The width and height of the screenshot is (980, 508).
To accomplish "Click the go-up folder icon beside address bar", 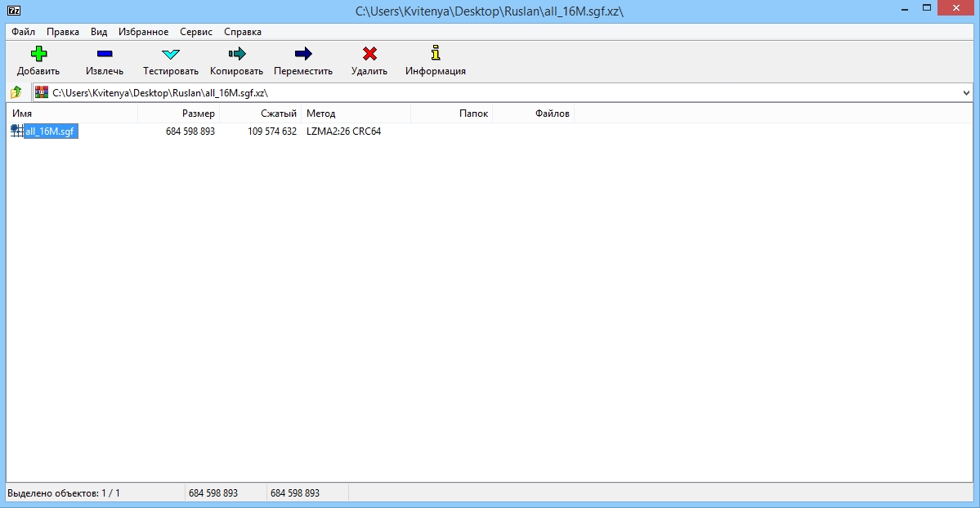I will pyautogui.click(x=14, y=91).
